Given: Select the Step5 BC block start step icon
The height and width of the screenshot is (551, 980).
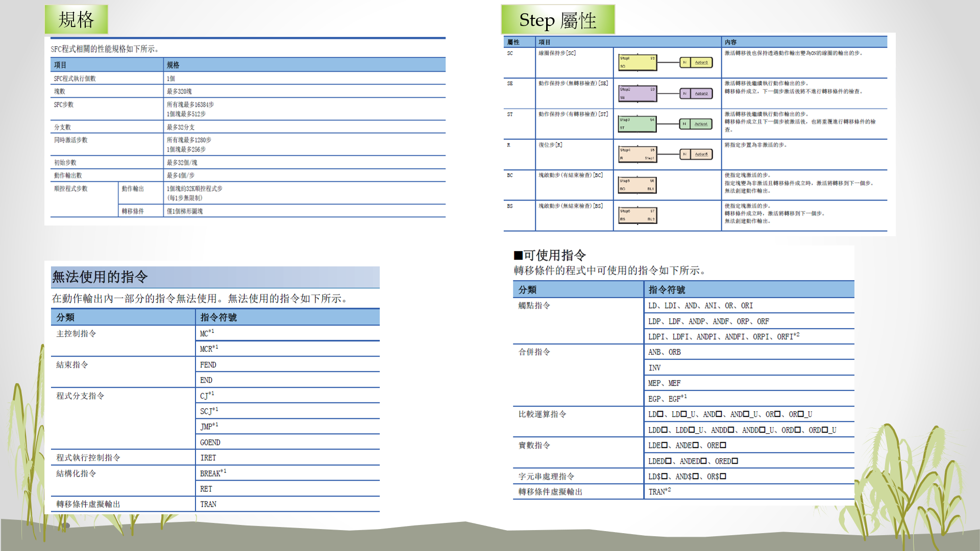Looking at the screenshot, I should (x=637, y=185).
